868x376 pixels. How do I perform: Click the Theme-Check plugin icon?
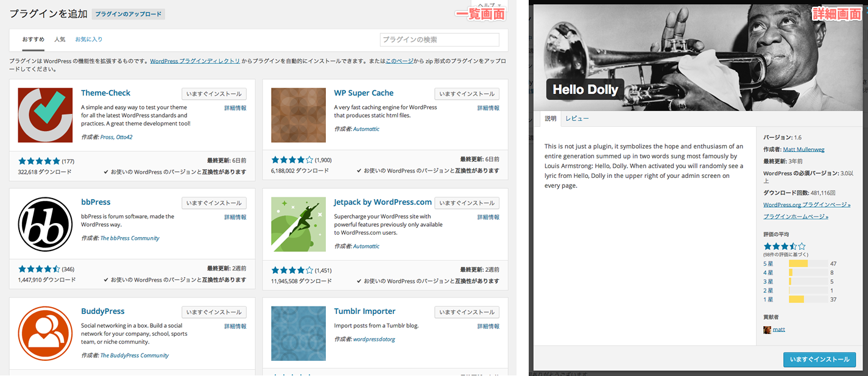click(x=45, y=115)
